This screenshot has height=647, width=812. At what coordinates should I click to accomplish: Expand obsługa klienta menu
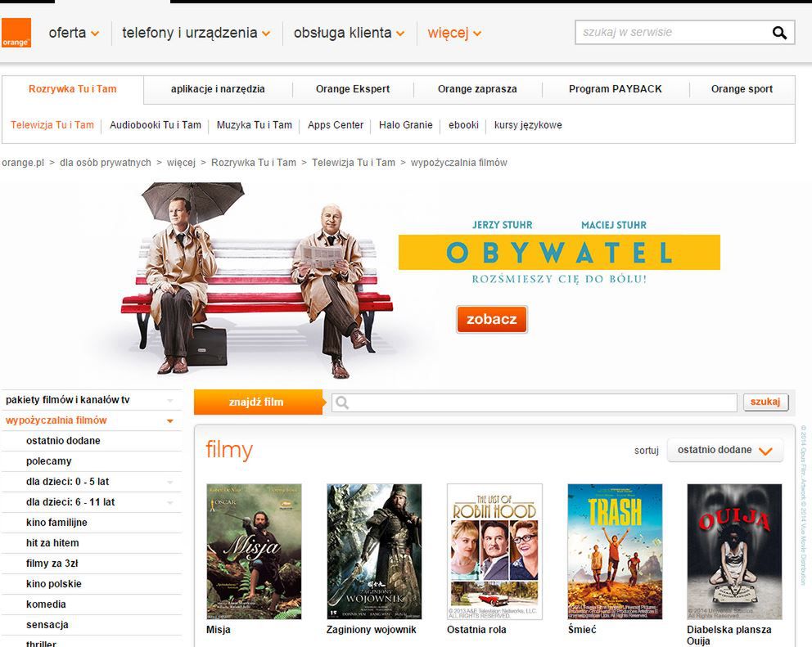point(349,33)
